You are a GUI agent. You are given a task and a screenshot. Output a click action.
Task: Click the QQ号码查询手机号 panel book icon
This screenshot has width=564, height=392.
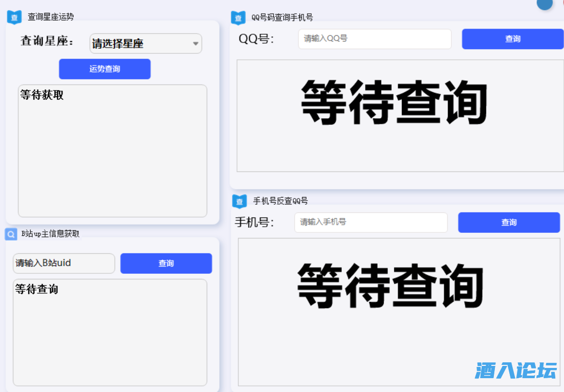click(x=238, y=17)
